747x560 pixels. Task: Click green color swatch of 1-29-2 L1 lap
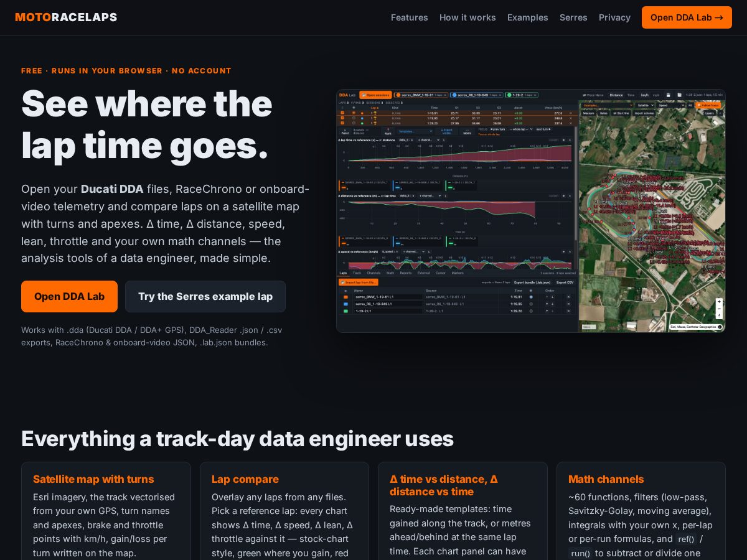point(345,311)
